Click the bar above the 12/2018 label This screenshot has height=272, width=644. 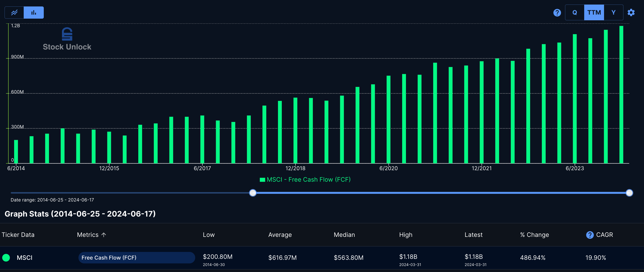pos(295,130)
